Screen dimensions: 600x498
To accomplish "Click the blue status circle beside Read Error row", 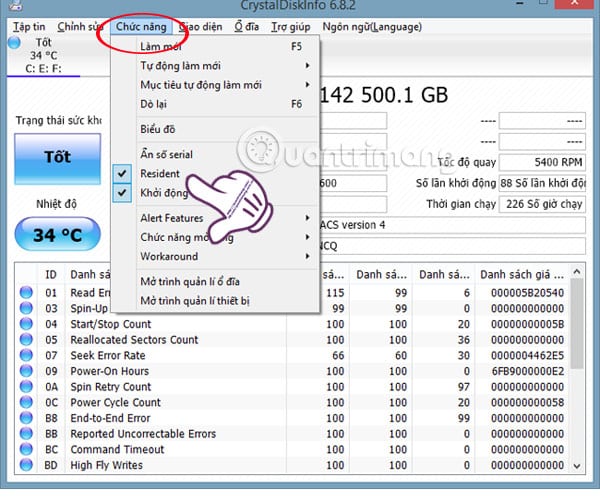I will point(26,293).
